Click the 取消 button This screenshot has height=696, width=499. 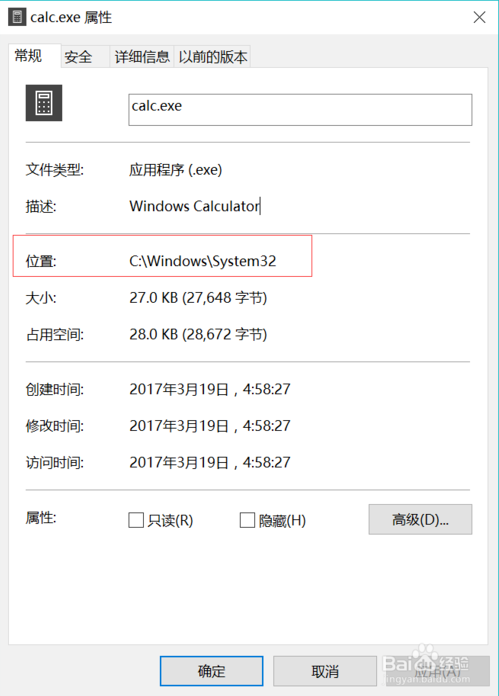325,671
